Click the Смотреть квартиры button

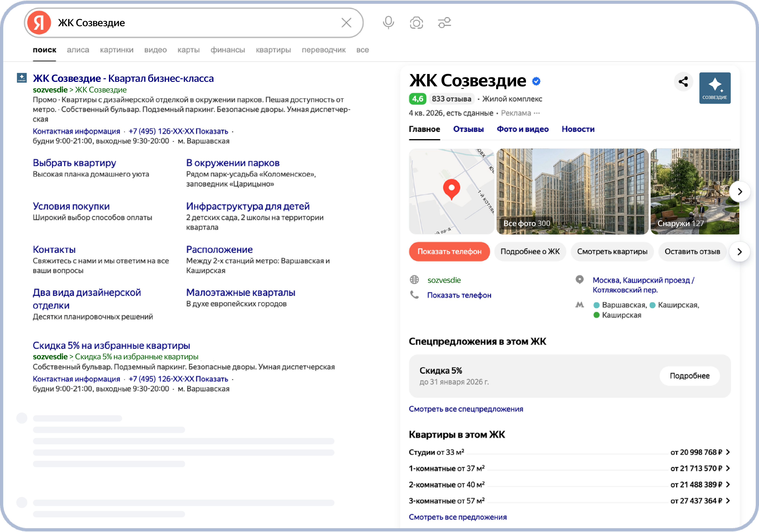pos(612,252)
